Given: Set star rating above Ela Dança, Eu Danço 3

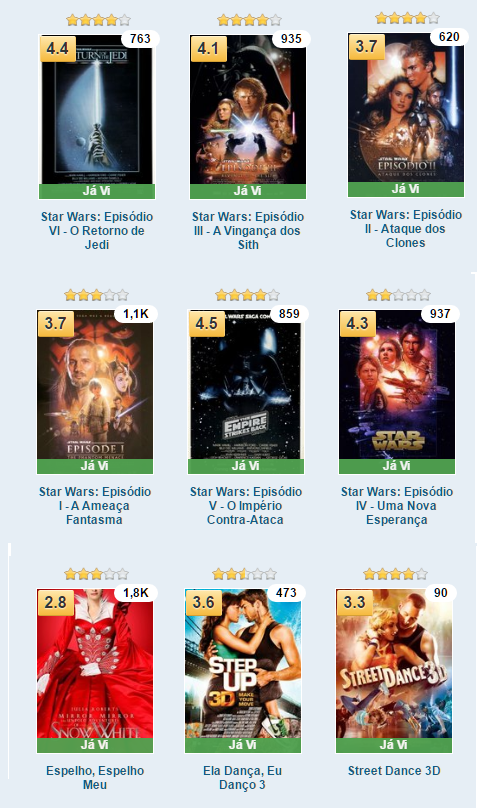Looking at the screenshot, I should pyautogui.click(x=245, y=574).
